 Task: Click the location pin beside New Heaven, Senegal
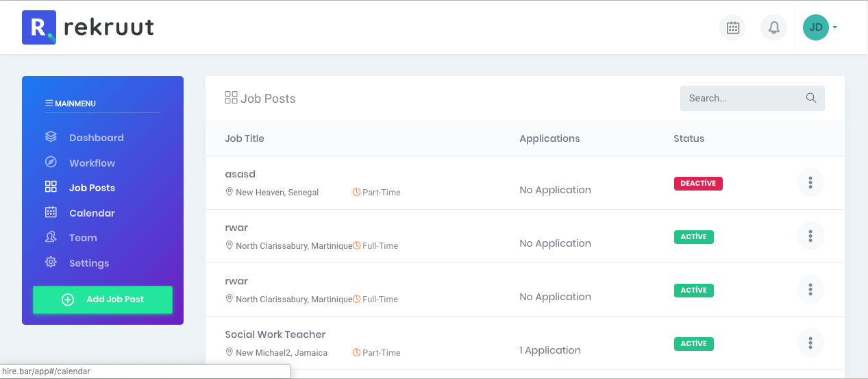[230, 192]
